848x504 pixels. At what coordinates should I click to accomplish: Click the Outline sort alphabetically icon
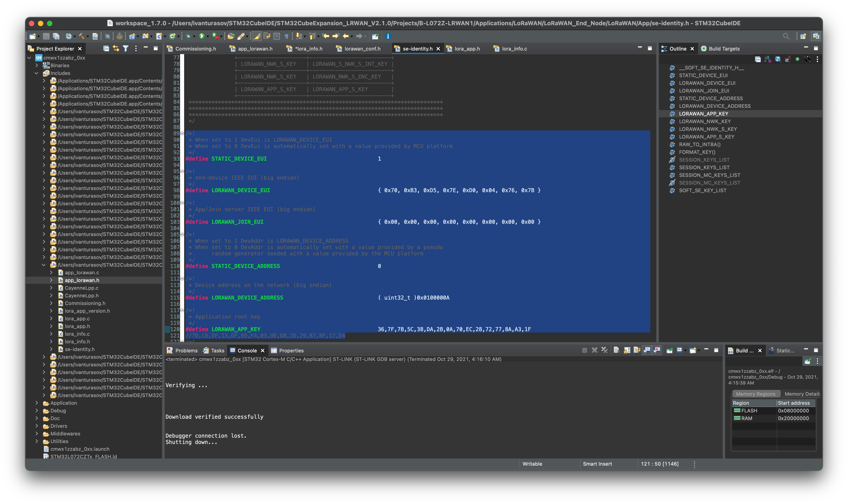point(767,59)
